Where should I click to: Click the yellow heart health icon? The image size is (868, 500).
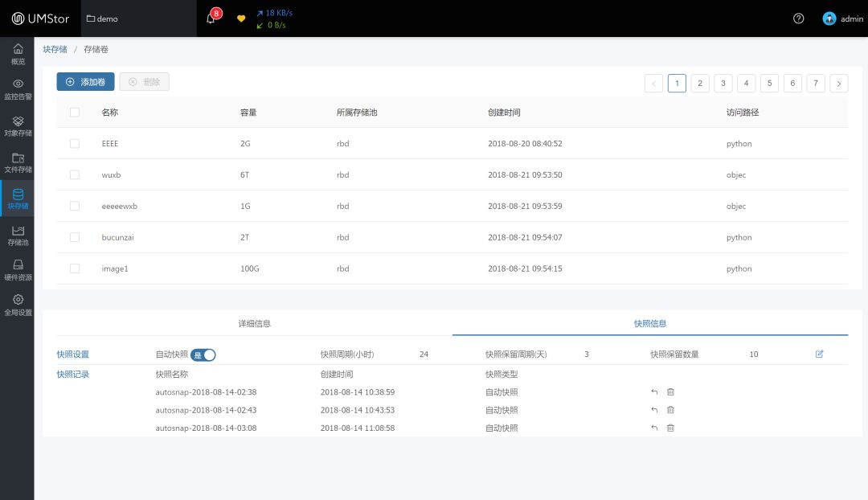pos(241,18)
